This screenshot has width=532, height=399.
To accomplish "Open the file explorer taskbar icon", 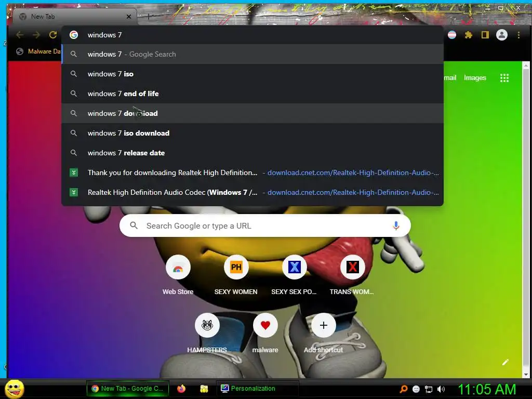I will coord(204,389).
